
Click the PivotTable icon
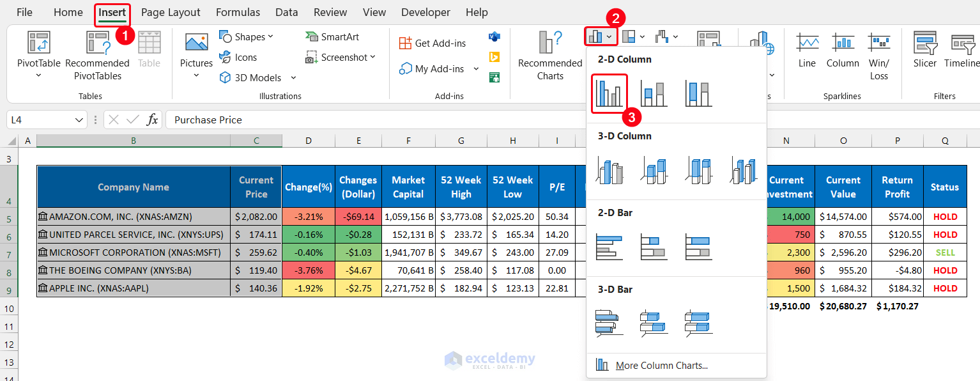tap(38, 42)
